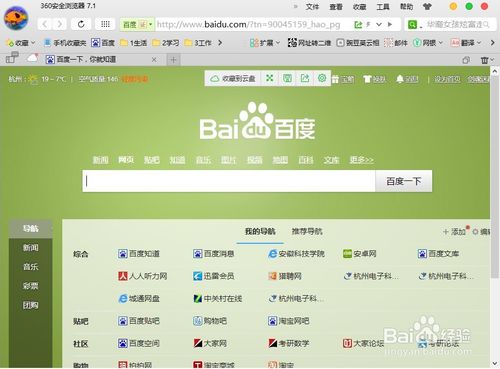Open the 文件 menu
This screenshot has height=369, width=500.
312,7
